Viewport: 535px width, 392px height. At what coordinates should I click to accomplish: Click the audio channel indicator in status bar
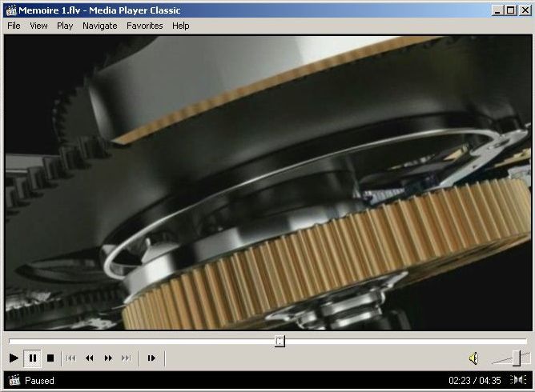point(518,380)
